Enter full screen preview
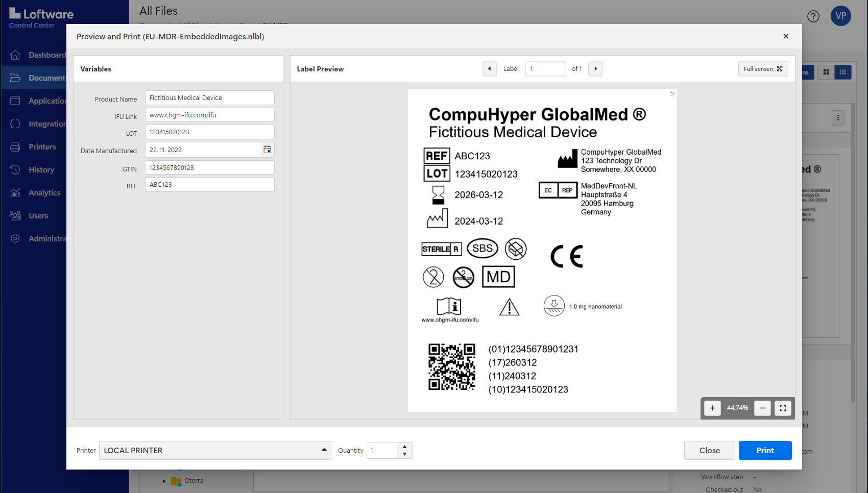 coord(763,69)
